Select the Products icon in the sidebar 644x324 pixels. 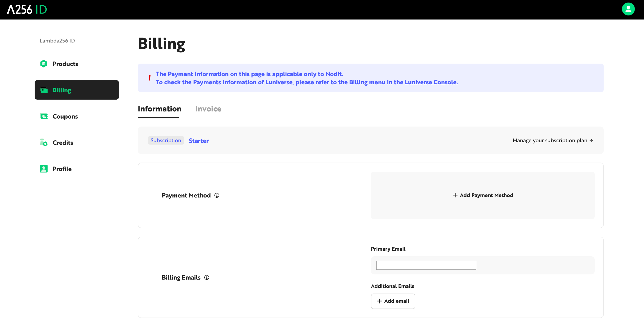pyautogui.click(x=44, y=64)
